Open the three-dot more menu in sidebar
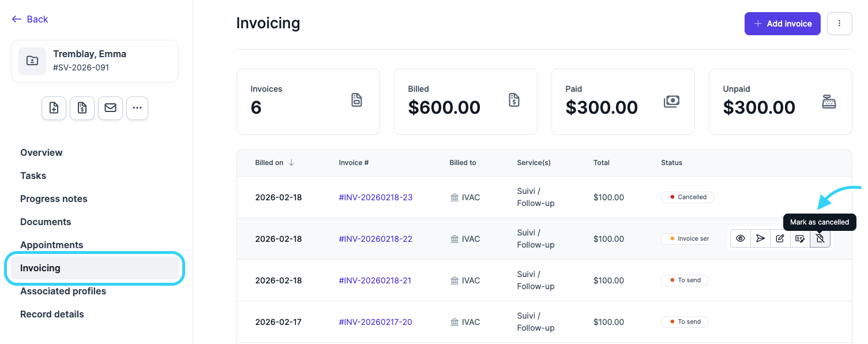Viewport: 868px width, 344px height. tap(137, 108)
